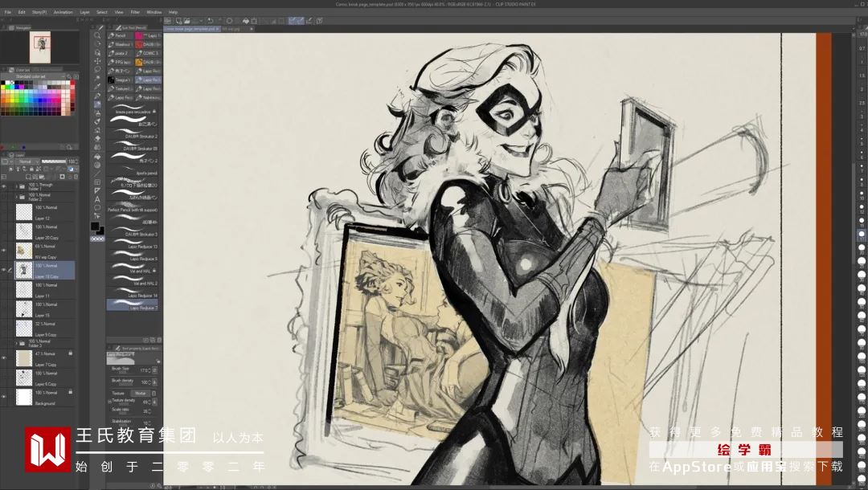Show the Folder 2 layer folder
Screen dimensions: 868x490
click(4, 196)
